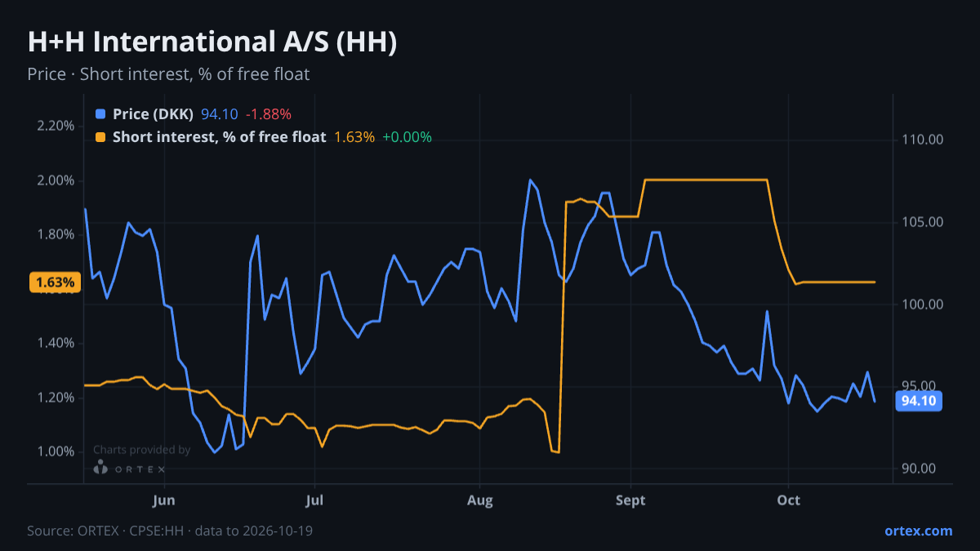Screen dimensions: 980x551
Task: Click the blue 94.10 price axis badge
Action: pos(920,401)
